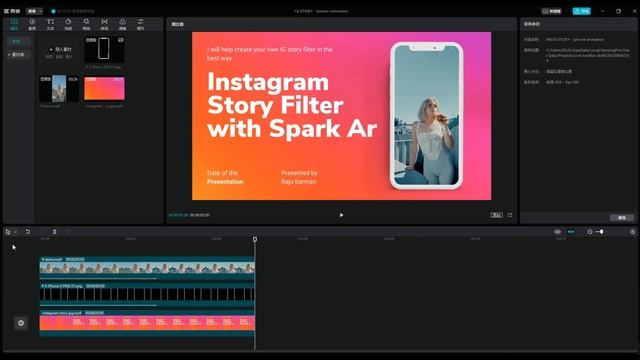Click the Draft Parameters panel header

coord(532,24)
